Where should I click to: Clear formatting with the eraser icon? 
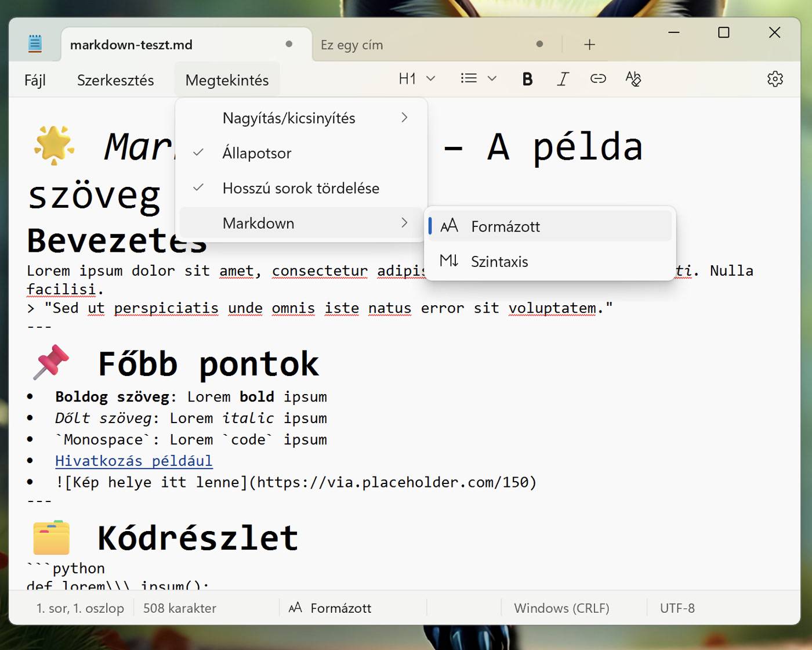pyautogui.click(x=633, y=79)
